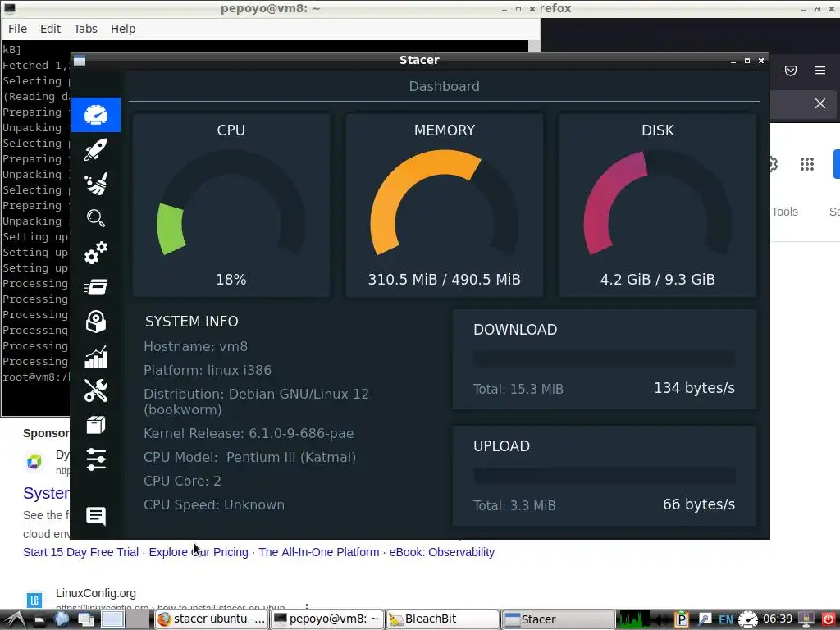Image resolution: width=840 pixels, height=630 pixels.
Task: Open the Dashboard page in the Stacer sidebar
Action: (96, 115)
